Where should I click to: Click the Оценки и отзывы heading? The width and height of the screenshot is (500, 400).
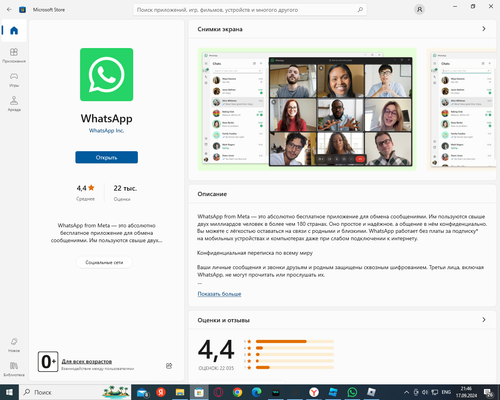(x=223, y=320)
